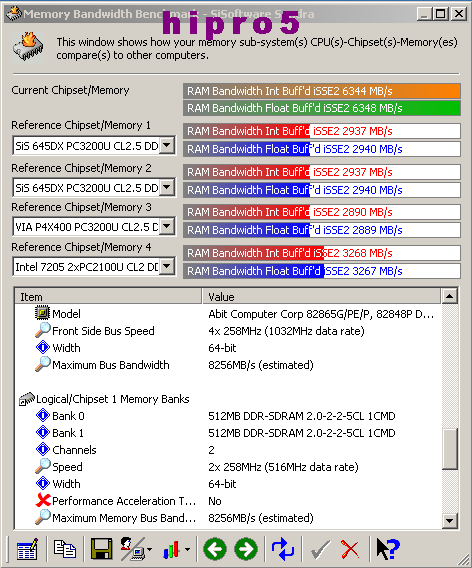Go forward with green right arrow
This screenshot has width=472, height=568.
coord(246,549)
